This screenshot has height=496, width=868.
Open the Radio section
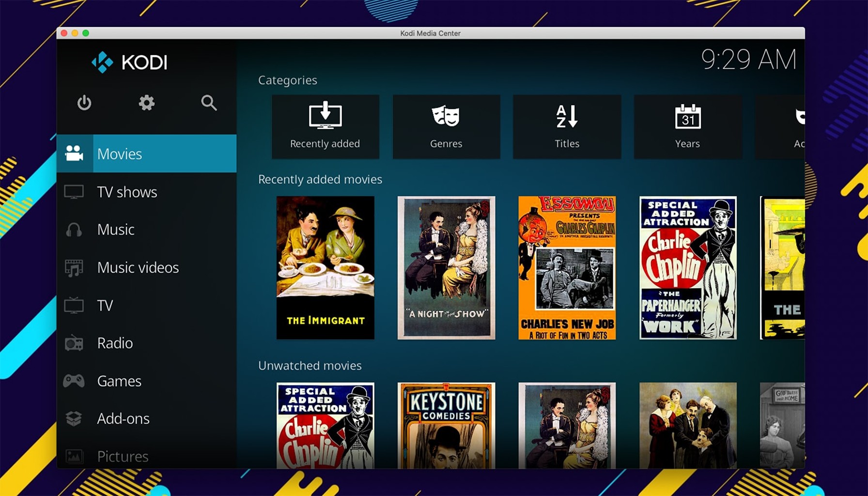(x=115, y=343)
